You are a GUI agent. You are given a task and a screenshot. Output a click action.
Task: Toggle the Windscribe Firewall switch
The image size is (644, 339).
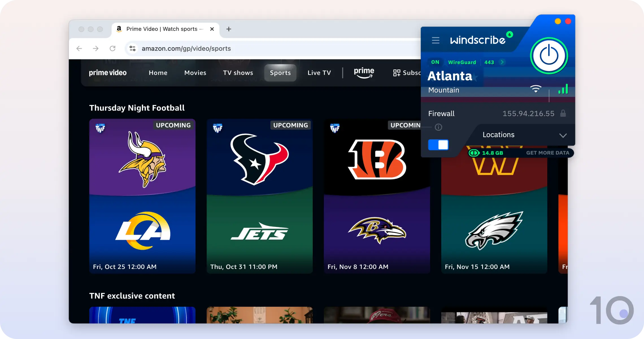tap(438, 145)
